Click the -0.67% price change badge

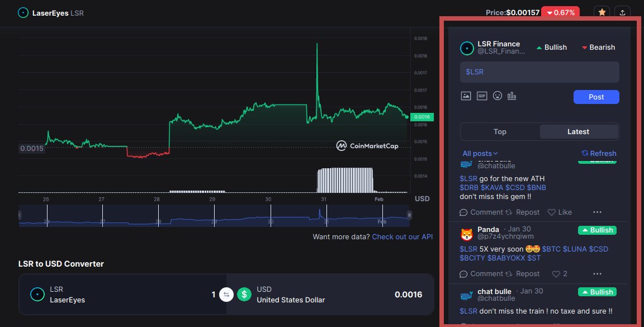(560, 13)
